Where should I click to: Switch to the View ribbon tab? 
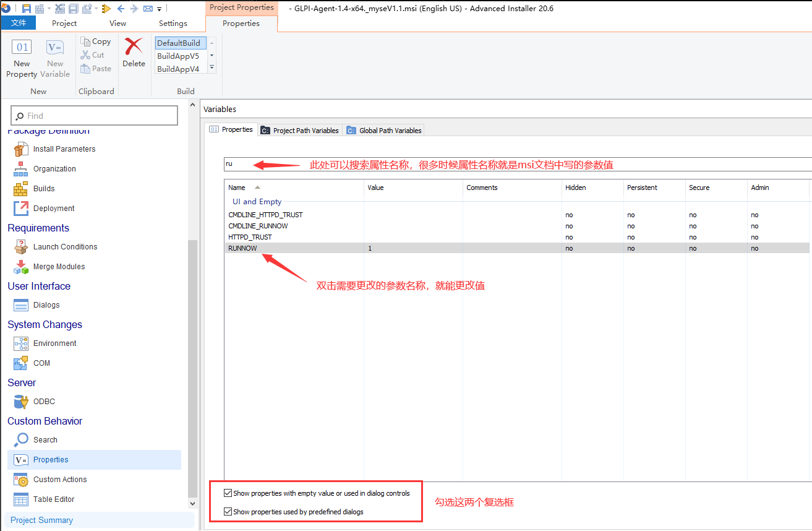point(118,23)
